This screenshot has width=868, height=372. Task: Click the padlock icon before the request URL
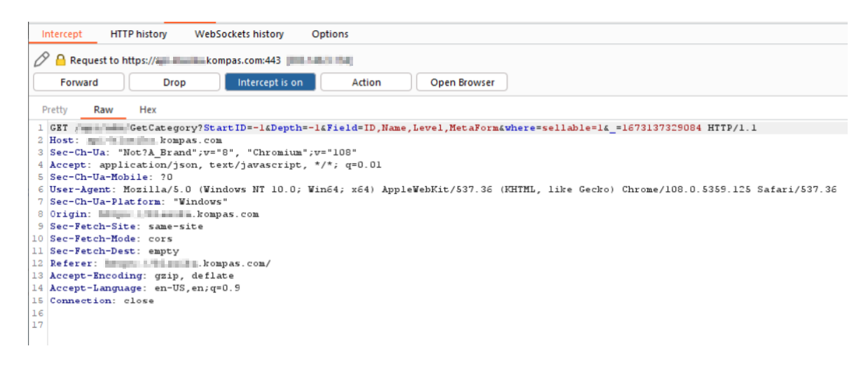click(60, 60)
